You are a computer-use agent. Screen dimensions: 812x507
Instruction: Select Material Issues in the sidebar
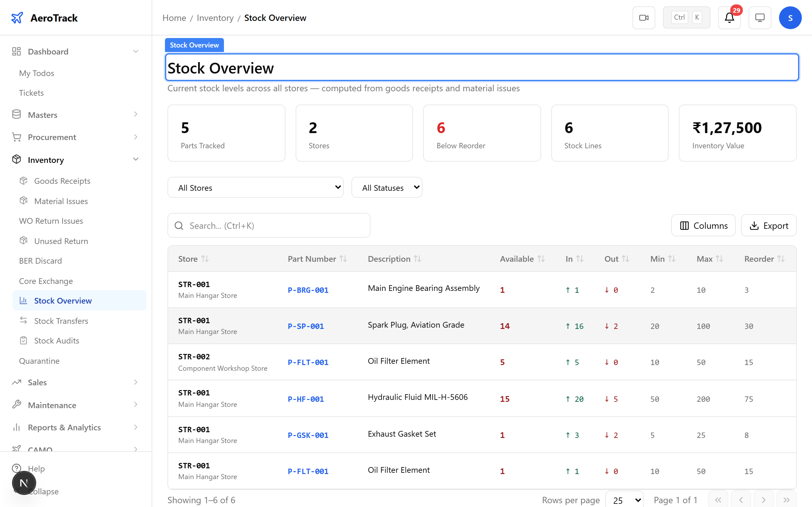[61, 201]
